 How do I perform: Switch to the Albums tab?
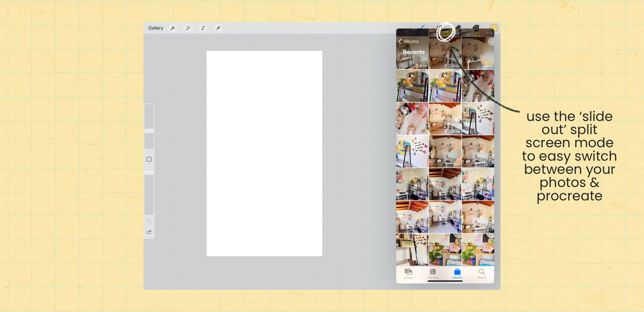click(457, 274)
